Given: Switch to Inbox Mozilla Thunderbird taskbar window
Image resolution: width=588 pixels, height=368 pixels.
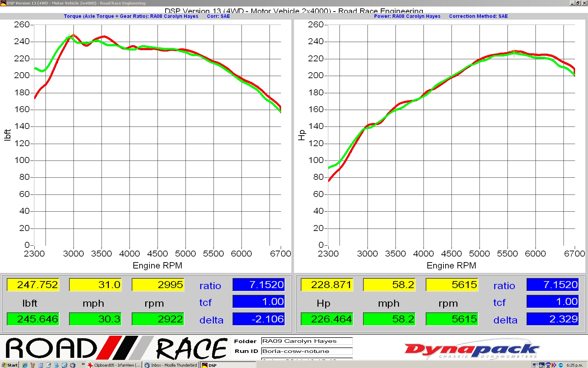Looking at the screenshot, I should coord(171,365).
